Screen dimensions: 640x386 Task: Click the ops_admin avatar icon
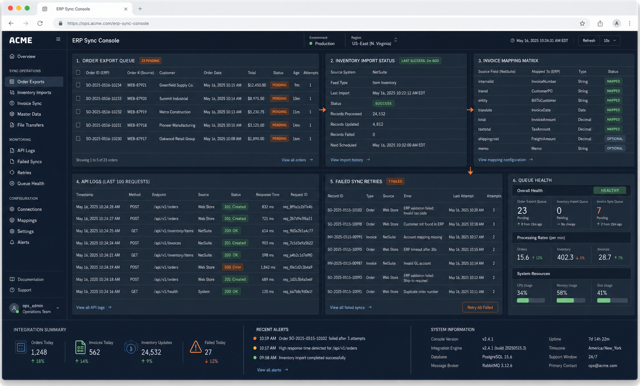(14, 308)
